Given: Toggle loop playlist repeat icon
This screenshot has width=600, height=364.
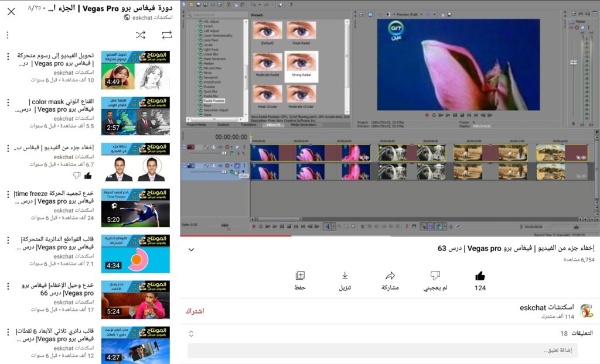Looking at the screenshot, I should [167, 35].
